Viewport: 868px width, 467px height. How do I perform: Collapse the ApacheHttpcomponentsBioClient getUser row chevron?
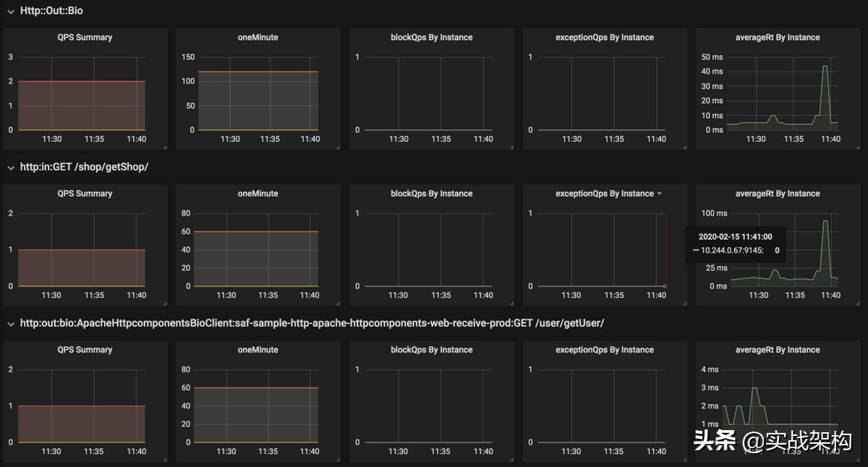pos(11,324)
